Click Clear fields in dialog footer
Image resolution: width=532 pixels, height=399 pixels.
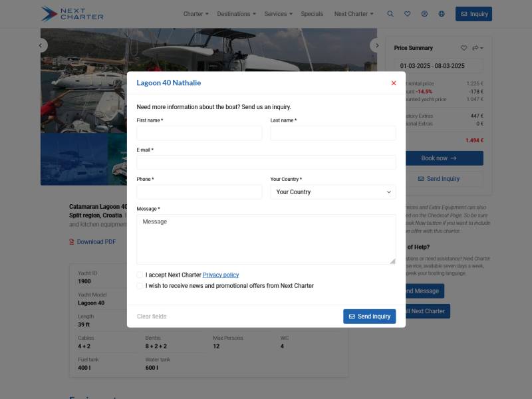[152, 317]
